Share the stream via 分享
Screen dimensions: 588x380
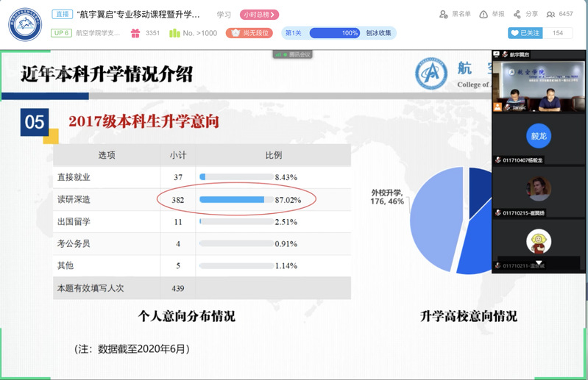(527, 14)
